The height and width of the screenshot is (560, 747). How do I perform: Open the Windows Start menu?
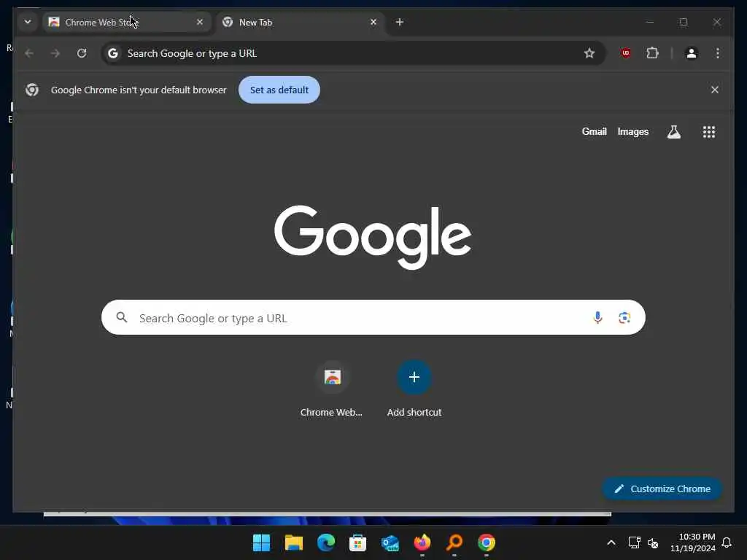coord(261,542)
